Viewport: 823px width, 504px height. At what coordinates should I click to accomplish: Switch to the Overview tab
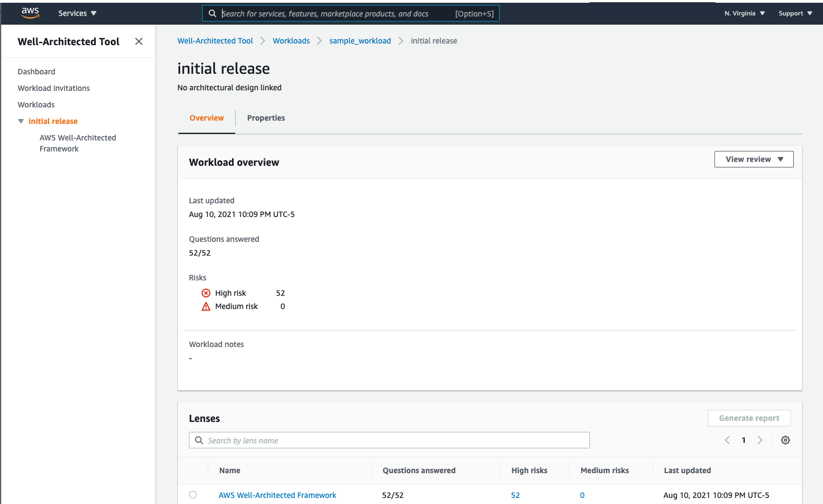(x=207, y=118)
